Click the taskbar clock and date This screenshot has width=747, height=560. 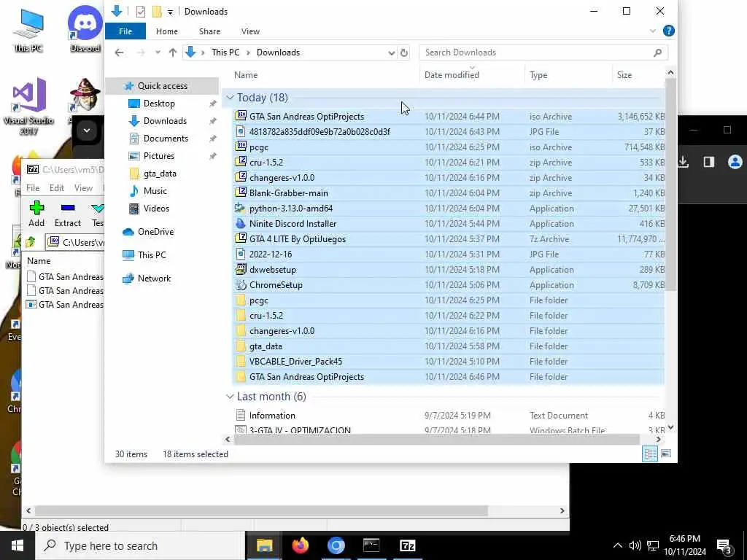[x=684, y=545]
